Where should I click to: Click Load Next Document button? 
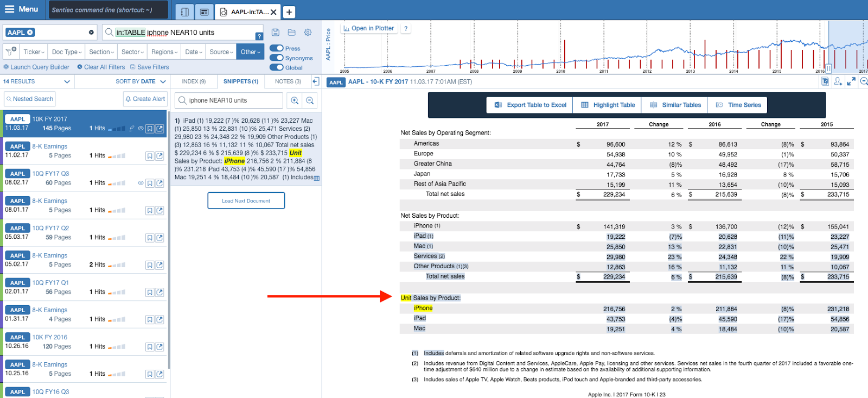click(x=246, y=200)
